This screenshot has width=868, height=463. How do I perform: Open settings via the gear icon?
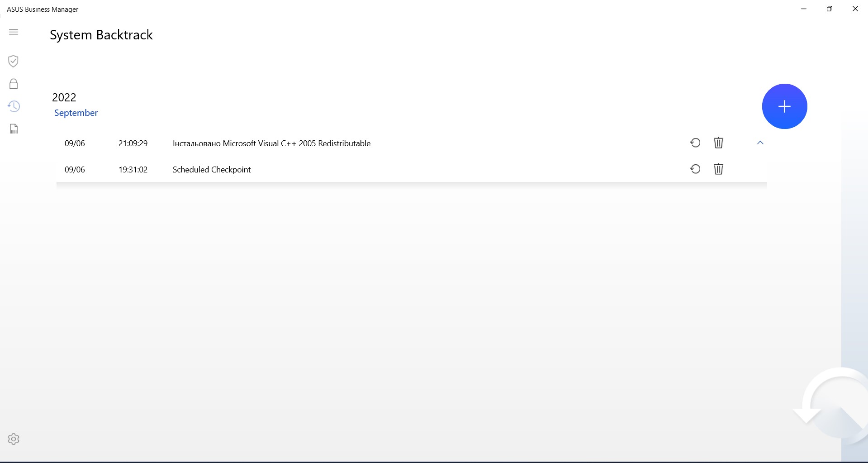click(14, 439)
